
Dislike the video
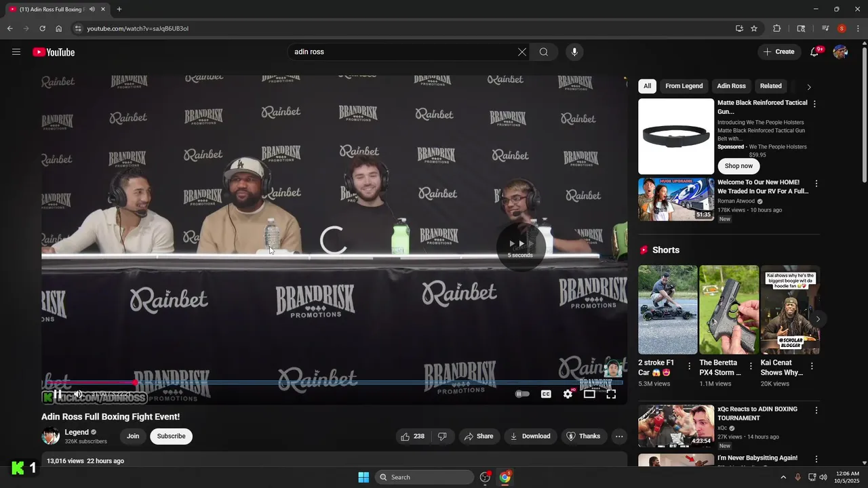point(442,436)
